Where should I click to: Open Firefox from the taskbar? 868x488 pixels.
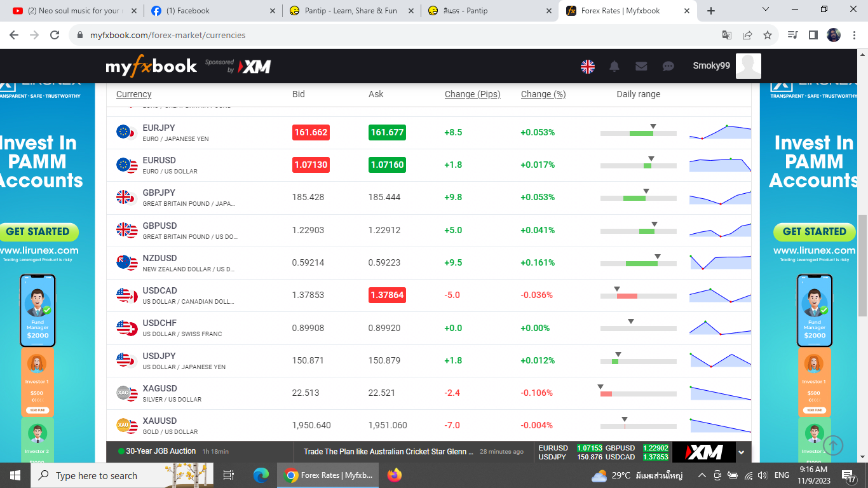395,475
